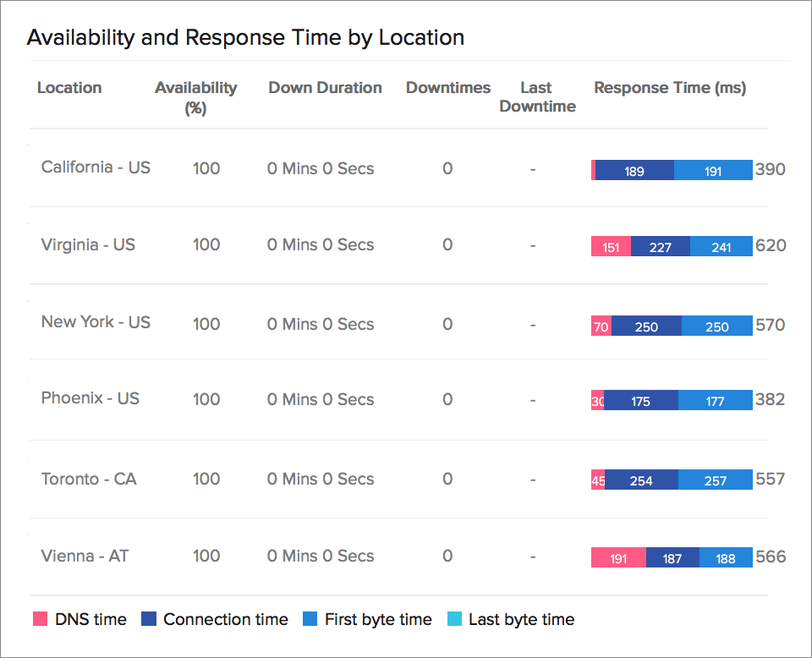The image size is (812, 658).
Task: Select the Virginia - US location
Action: (x=88, y=245)
